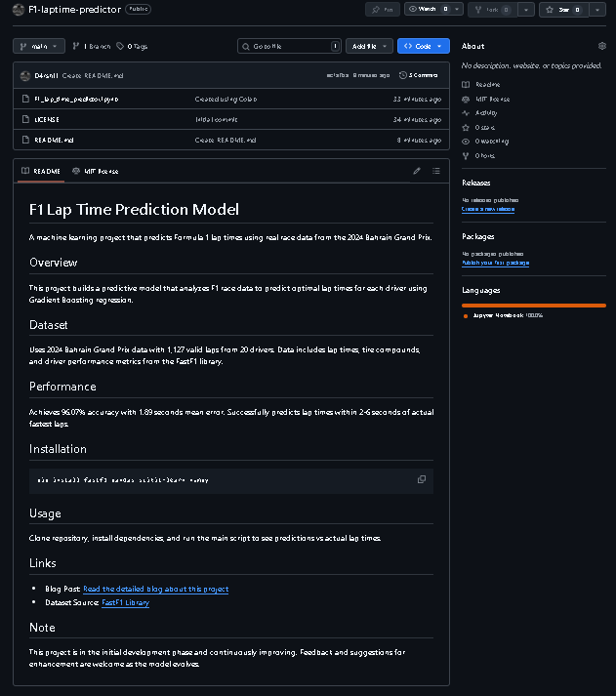View the 0 Tags link
Viewport: 616px width, 696px height.
pyautogui.click(x=132, y=46)
